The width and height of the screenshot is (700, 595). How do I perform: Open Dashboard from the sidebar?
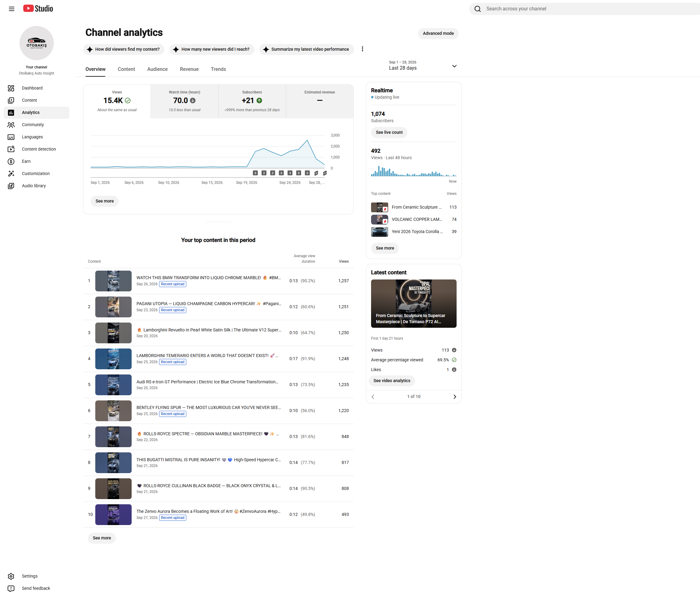point(36,88)
